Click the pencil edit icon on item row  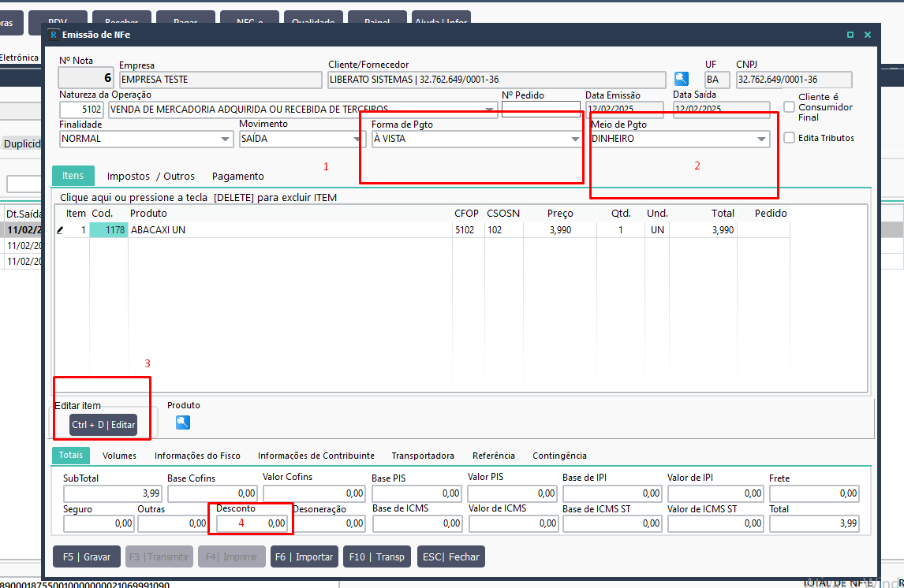coord(60,230)
